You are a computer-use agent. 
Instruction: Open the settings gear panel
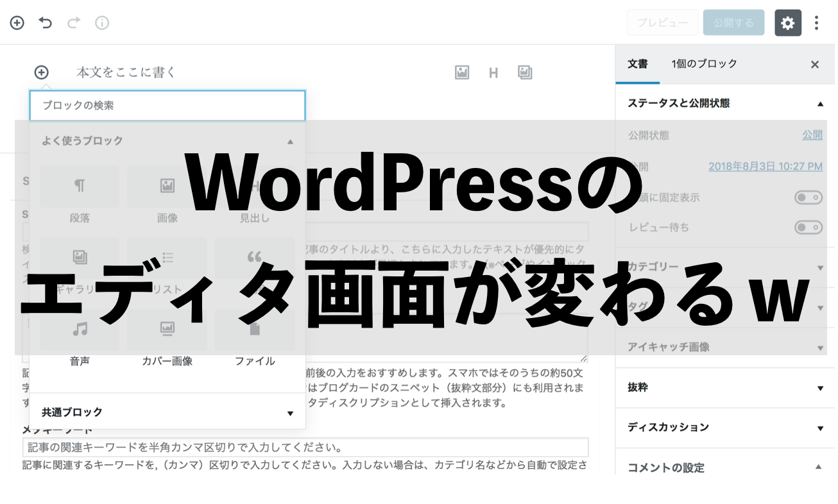pos(788,23)
